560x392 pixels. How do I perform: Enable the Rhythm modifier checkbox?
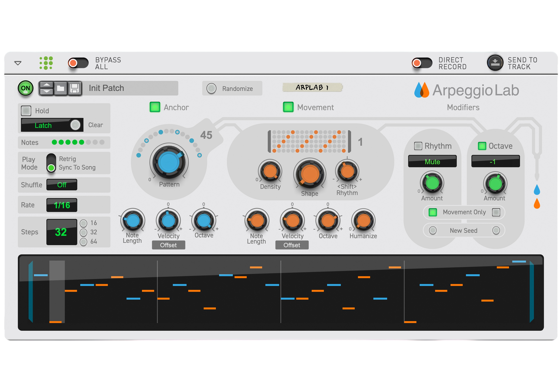418,146
